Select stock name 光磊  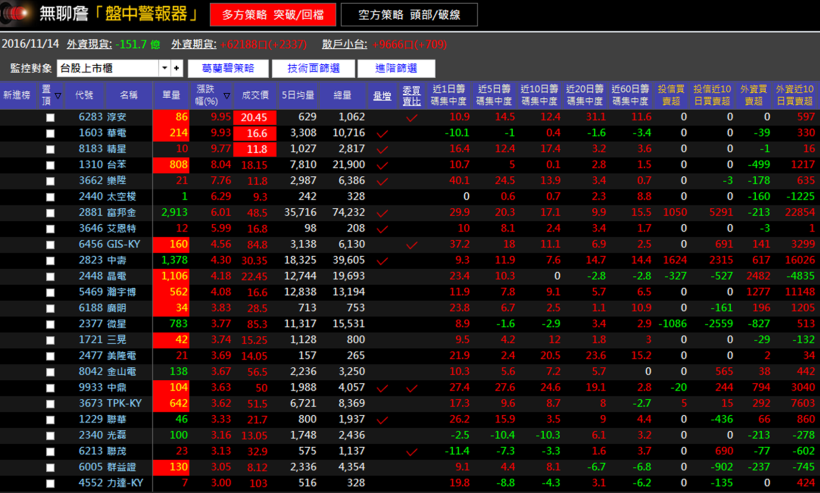tap(117, 435)
